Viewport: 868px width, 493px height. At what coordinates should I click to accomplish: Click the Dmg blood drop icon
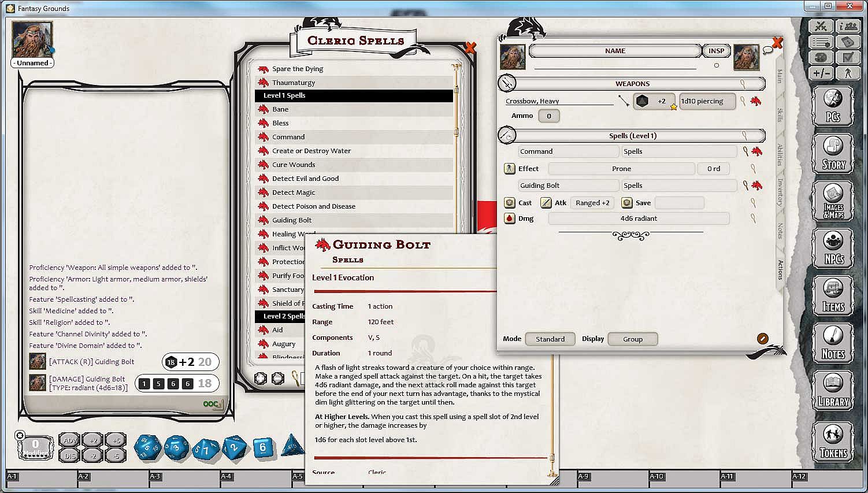[x=510, y=218]
